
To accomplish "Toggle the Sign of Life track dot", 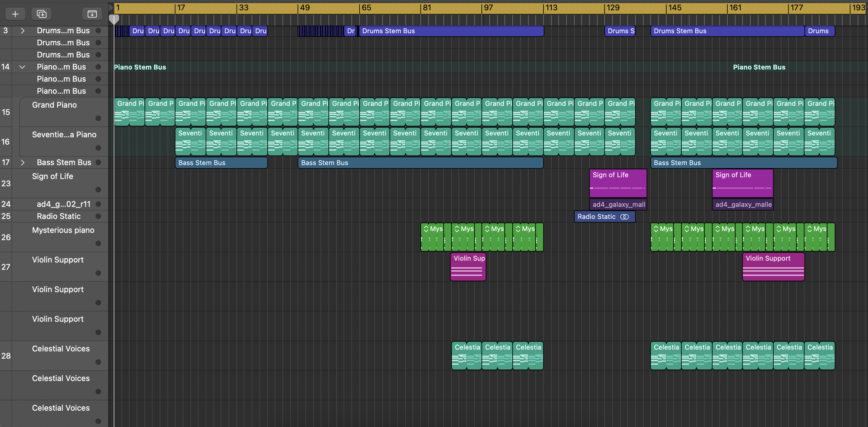I will pos(98,190).
